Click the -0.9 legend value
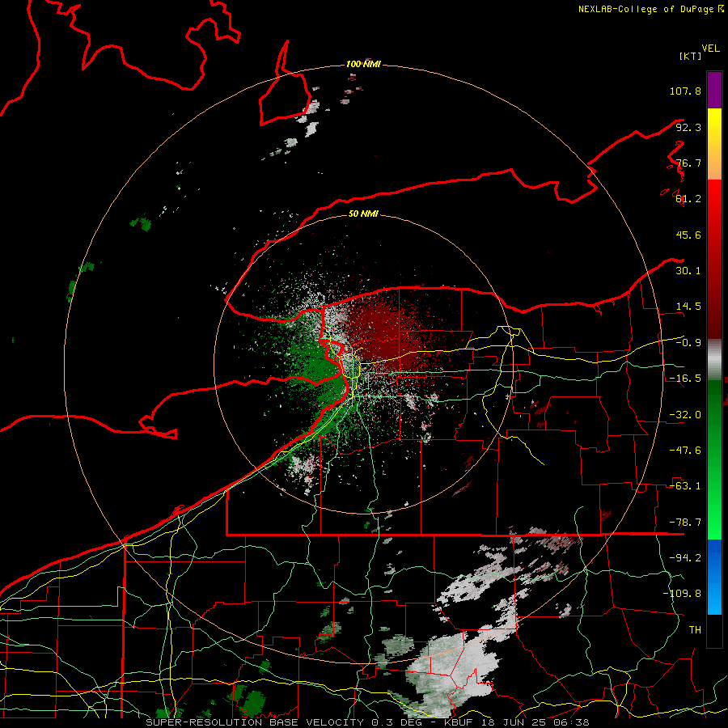728x728 pixels. coord(688,343)
